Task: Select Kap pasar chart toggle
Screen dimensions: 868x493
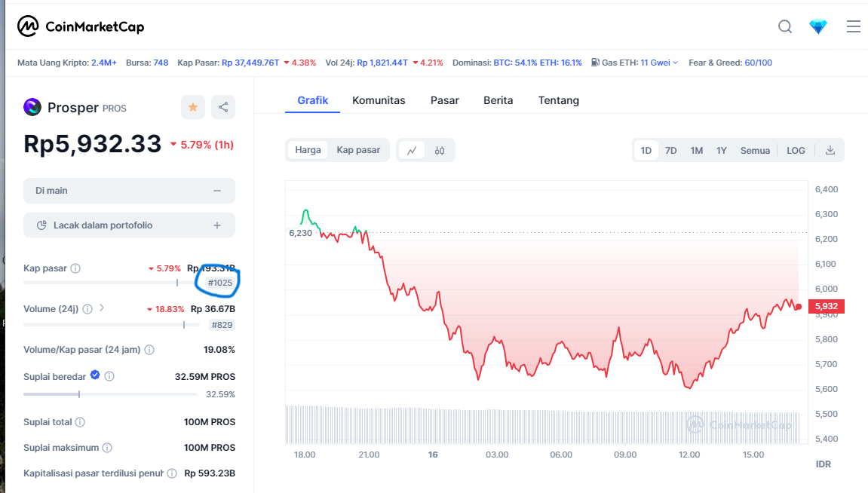Action: tap(358, 150)
